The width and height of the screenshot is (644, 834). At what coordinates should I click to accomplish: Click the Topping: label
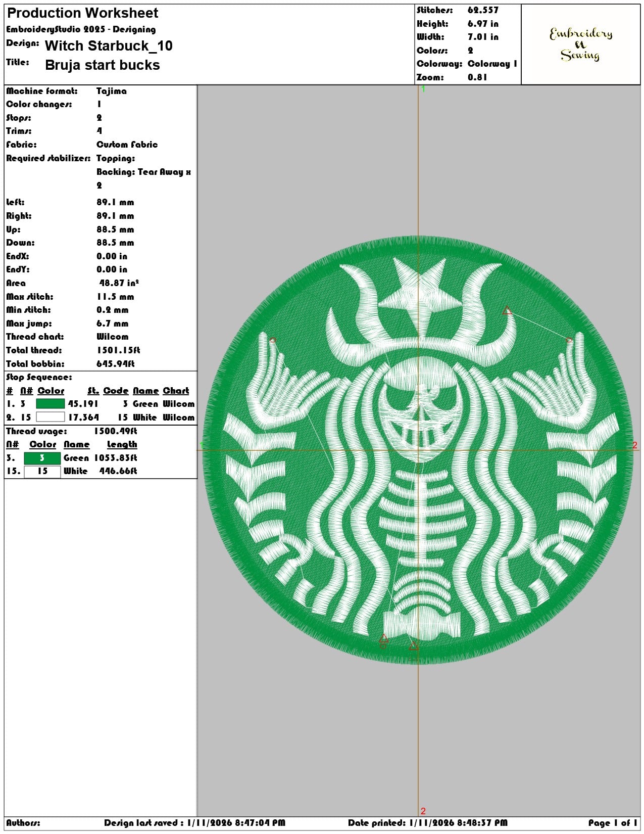coord(116,158)
